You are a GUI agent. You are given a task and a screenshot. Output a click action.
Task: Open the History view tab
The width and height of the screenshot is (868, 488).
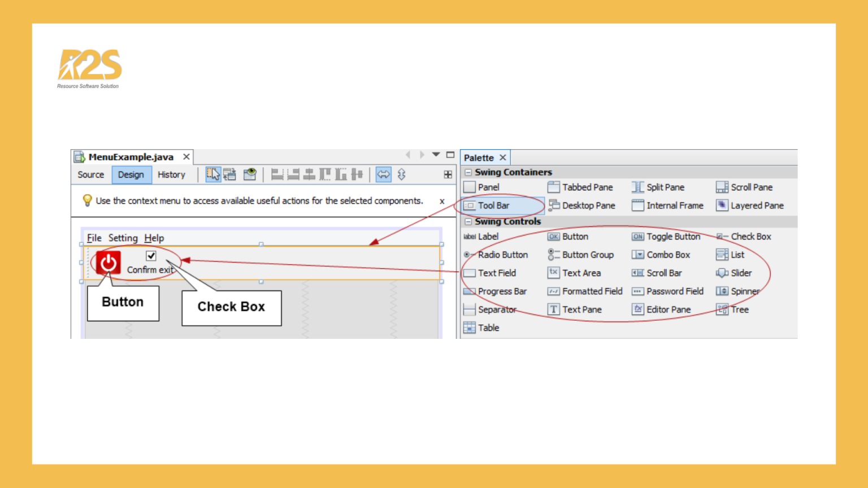point(171,175)
